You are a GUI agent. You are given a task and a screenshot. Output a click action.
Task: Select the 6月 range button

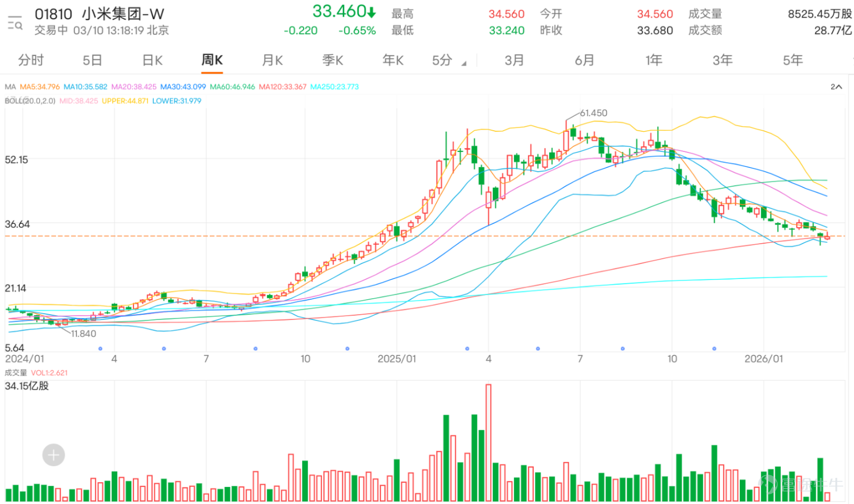coord(584,60)
